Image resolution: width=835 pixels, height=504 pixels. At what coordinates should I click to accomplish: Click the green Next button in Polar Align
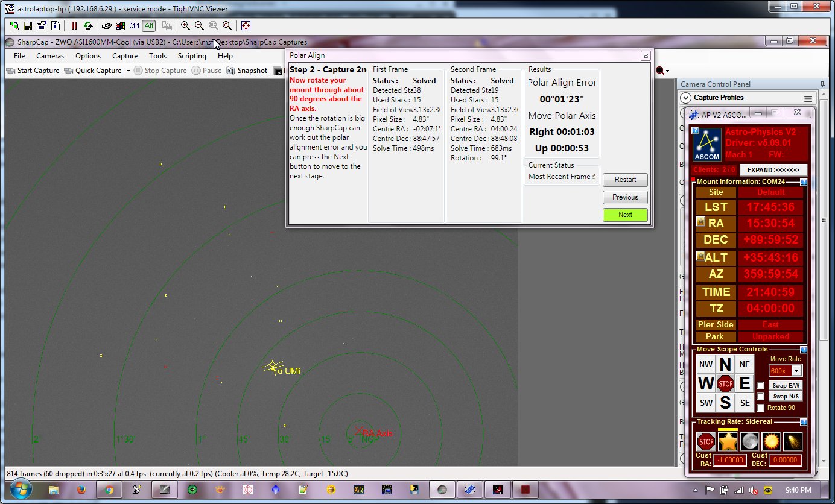click(625, 215)
